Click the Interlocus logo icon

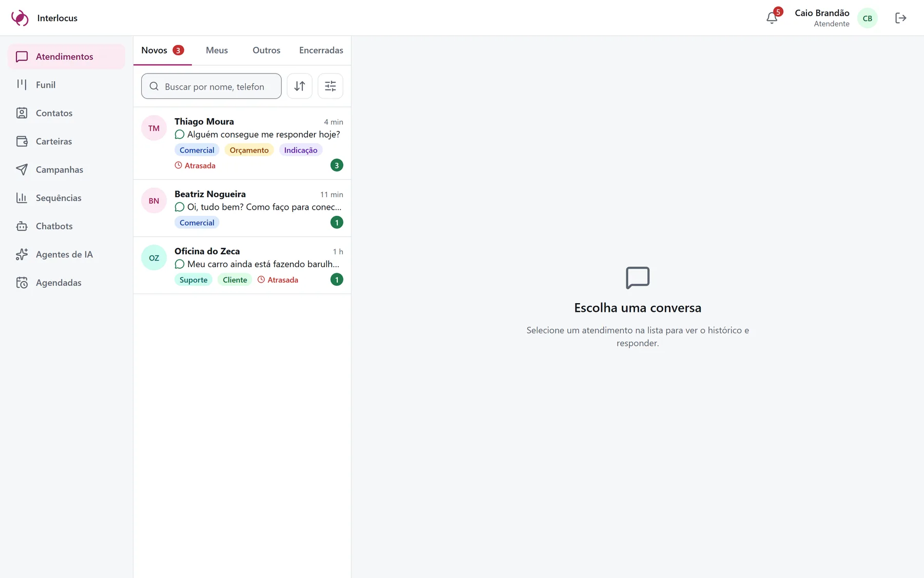[20, 18]
